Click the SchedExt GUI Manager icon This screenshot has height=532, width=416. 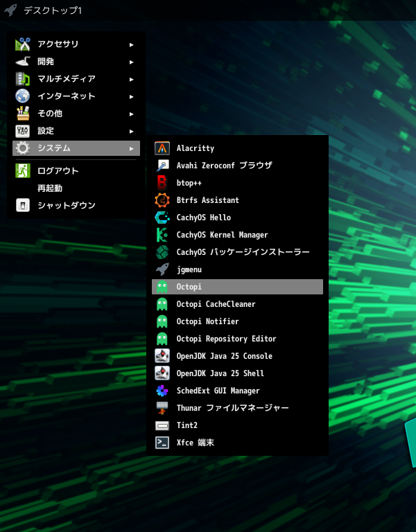pyautogui.click(x=162, y=391)
